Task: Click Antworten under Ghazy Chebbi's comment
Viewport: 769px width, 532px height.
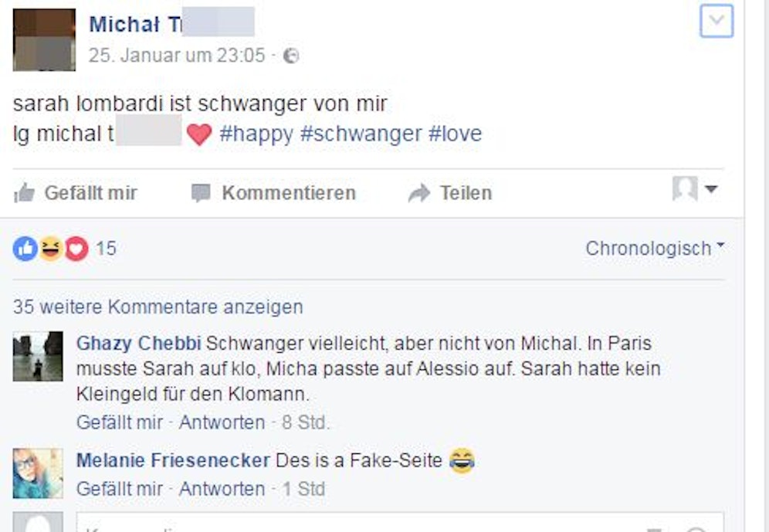Action: tap(222, 422)
